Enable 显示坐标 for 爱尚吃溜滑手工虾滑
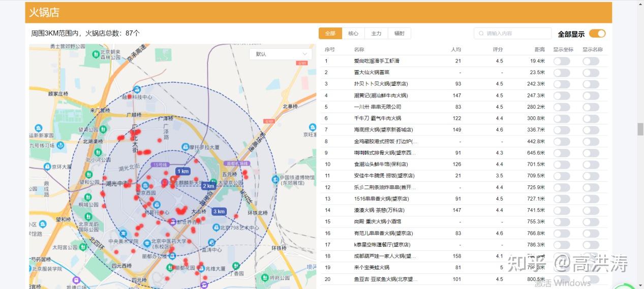The image size is (644, 289). [562, 61]
